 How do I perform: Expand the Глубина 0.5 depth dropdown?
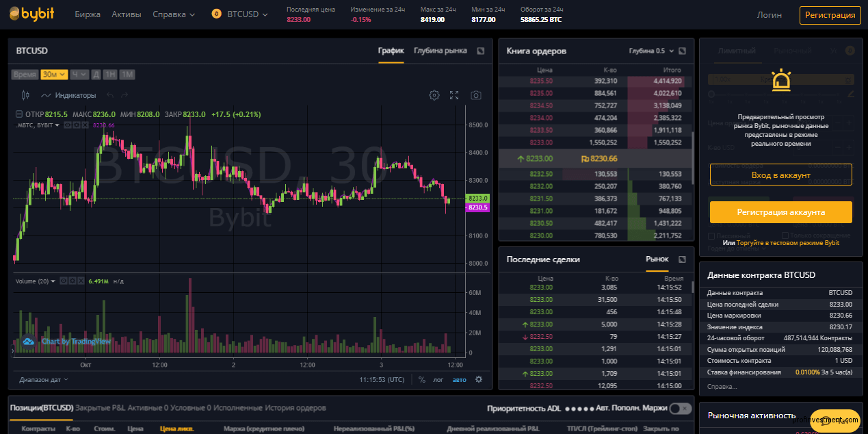click(x=651, y=51)
